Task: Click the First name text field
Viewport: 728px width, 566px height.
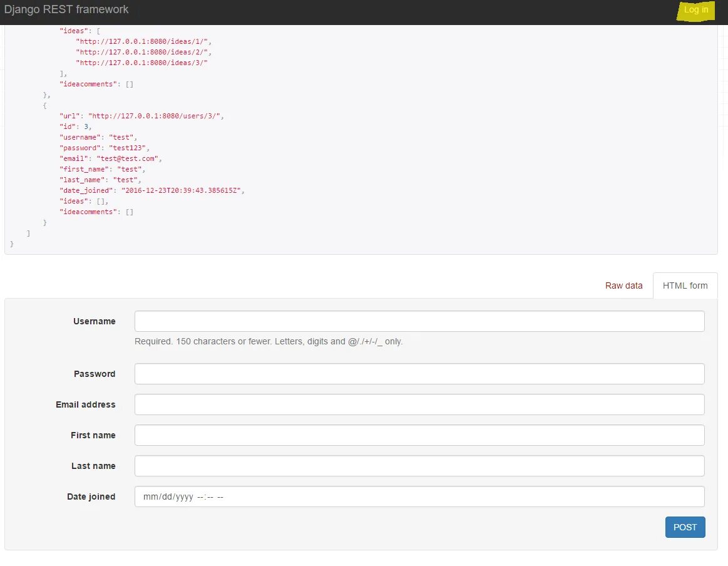Action: click(x=419, y=435)
